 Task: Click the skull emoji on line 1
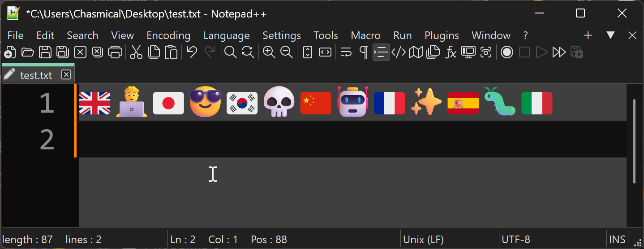pyautogui.click(x=279, y=102)
